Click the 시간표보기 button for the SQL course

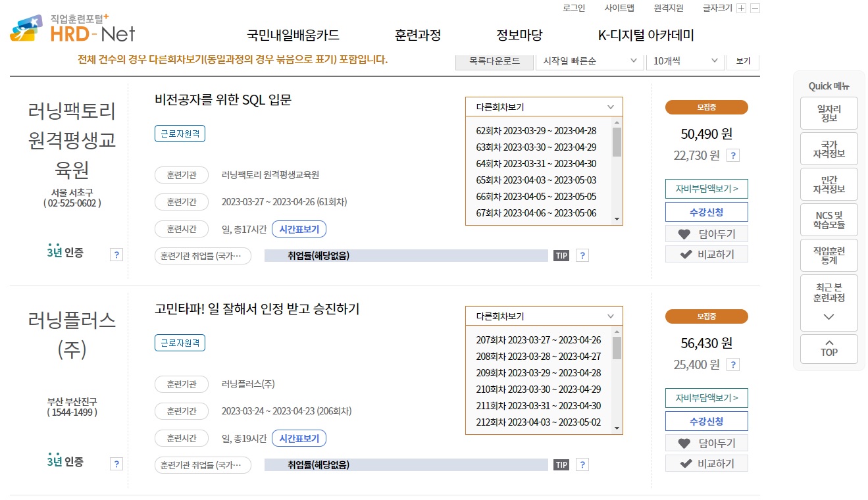pos(299,228)
